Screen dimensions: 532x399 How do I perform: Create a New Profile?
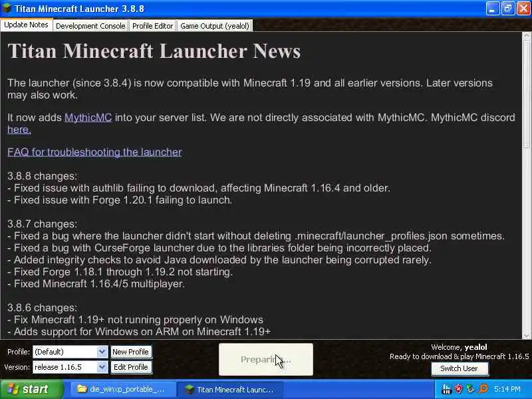click(130, 352)
